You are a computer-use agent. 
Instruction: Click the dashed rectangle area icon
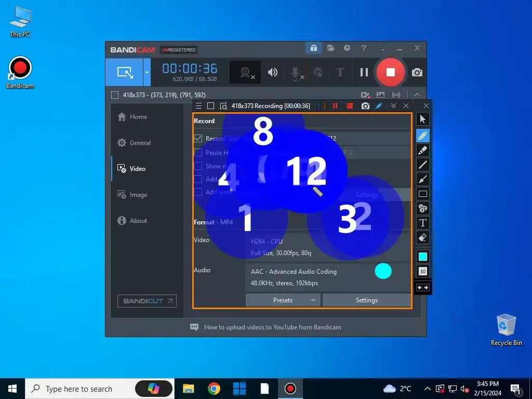tap(115, 95)
